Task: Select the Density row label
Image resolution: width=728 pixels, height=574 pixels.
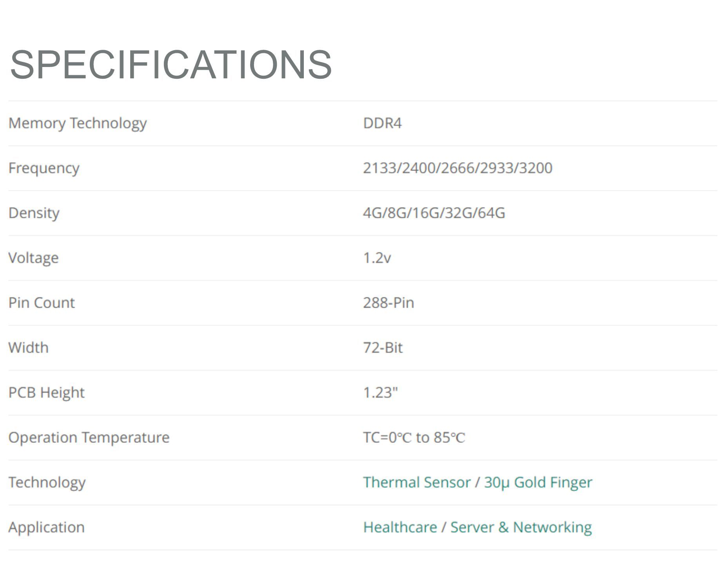Action: pyautogui.click(x=34, y=213)
